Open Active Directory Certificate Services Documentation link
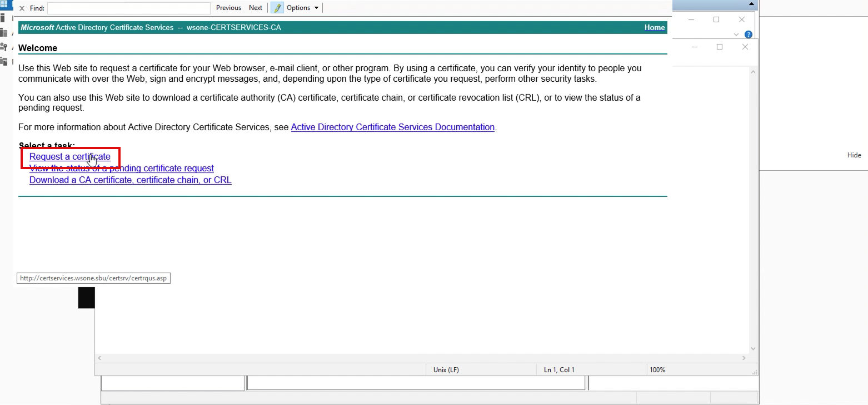 [392, 127]
